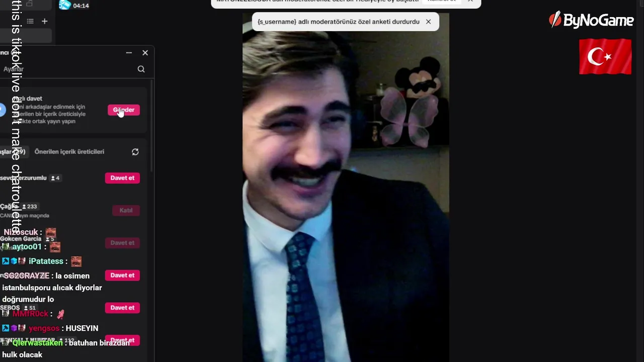Refresh the suggested creators list

[135, 152]
